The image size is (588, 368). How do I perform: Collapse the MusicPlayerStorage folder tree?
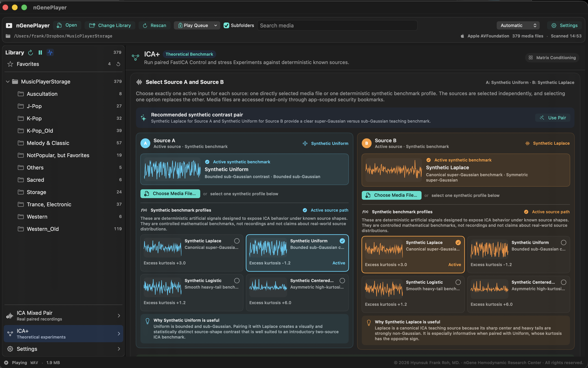coord(8,82)
